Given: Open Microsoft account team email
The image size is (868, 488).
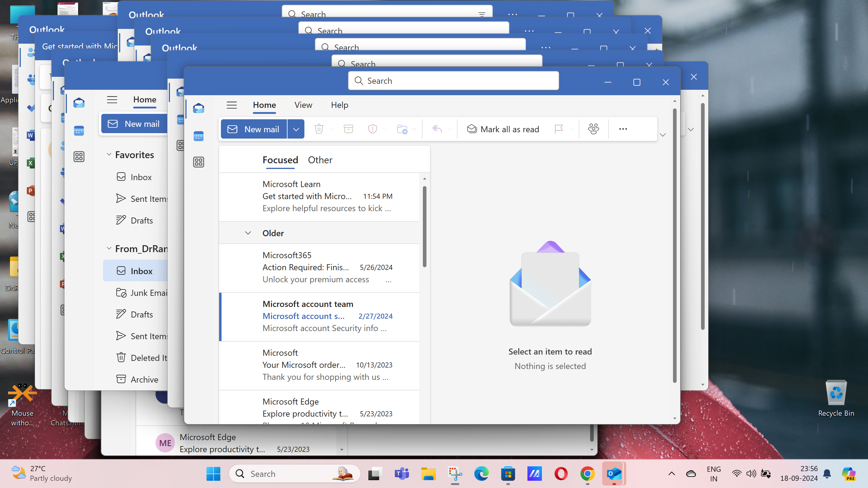Looking at the screenshot, I should click(319, 317).
